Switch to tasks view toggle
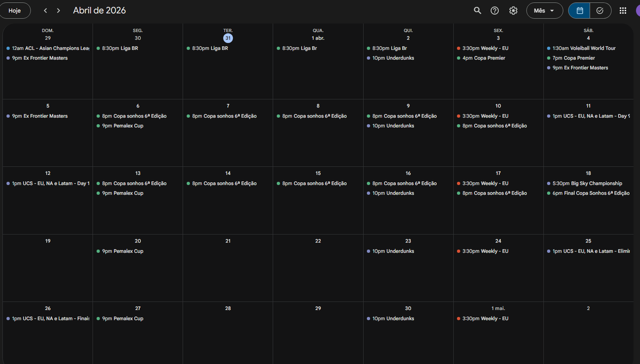The width and height of the screenshot is (640, 364). coord(600,11)
